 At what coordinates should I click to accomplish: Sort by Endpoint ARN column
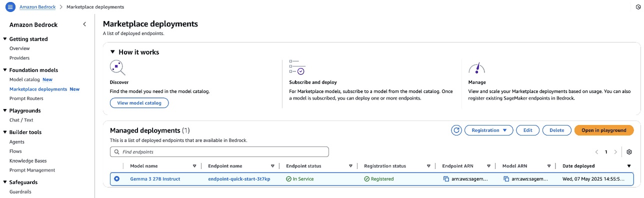point(488,166)
